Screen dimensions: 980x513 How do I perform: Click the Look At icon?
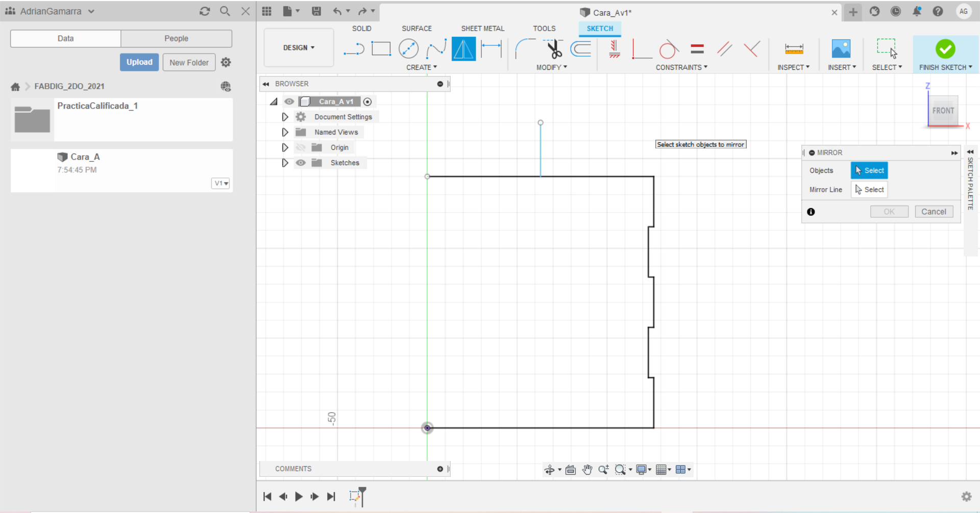(571, 470)
